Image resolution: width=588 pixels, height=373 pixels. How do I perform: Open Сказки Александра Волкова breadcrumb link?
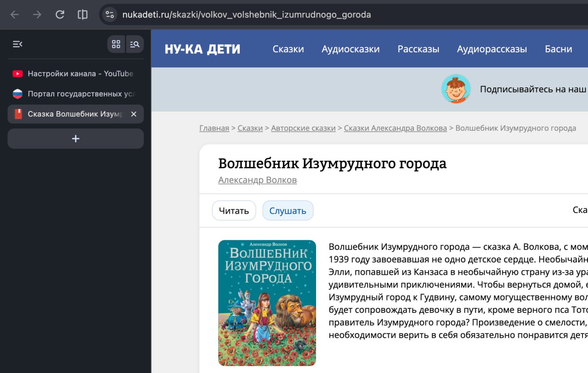coord(396,128)
